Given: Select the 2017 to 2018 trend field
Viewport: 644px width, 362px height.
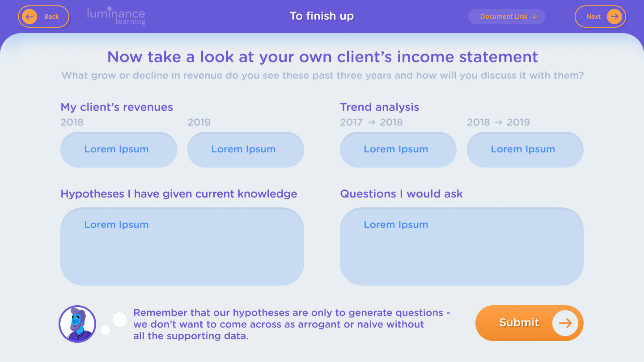Looking at the screenshot, I should pos(398,150).
